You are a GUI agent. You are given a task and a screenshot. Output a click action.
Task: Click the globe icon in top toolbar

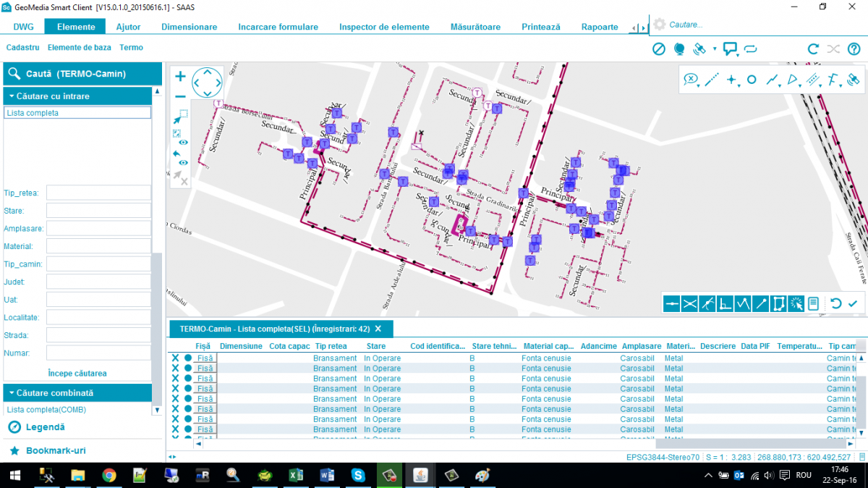[x=679, y=49]
